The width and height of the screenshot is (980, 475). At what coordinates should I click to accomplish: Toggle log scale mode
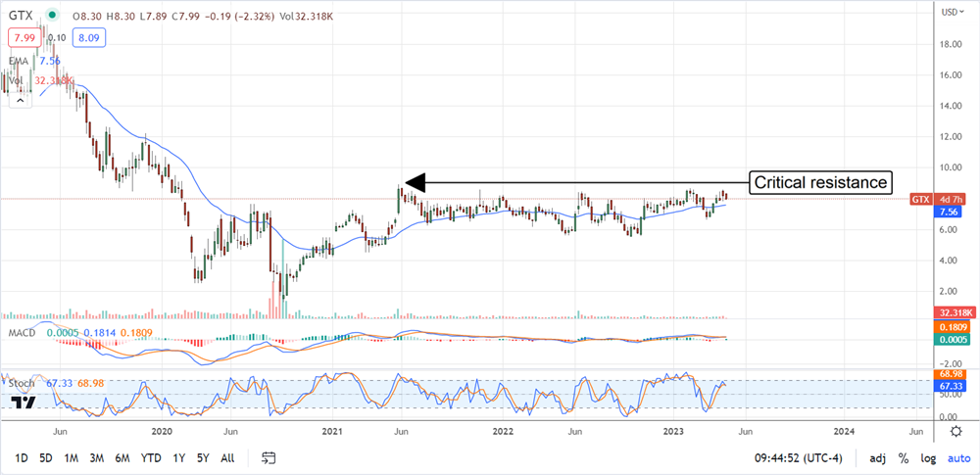click(x=926, y=457)
